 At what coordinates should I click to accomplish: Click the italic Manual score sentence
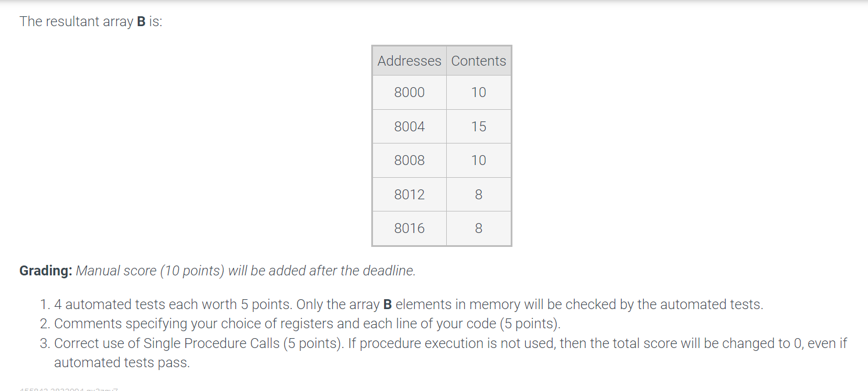tap(246, 271)
